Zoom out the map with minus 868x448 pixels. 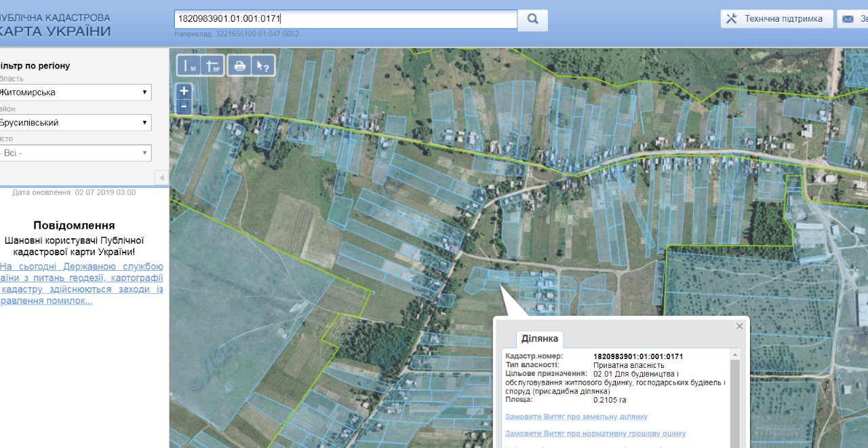pyautogui.click(x=184, y=107)
